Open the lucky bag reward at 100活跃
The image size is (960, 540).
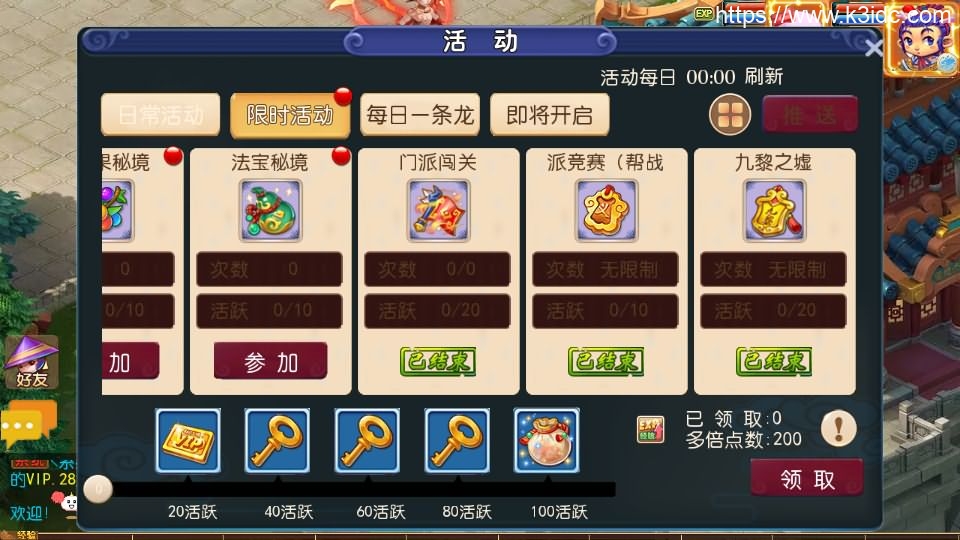click(547, 441)
